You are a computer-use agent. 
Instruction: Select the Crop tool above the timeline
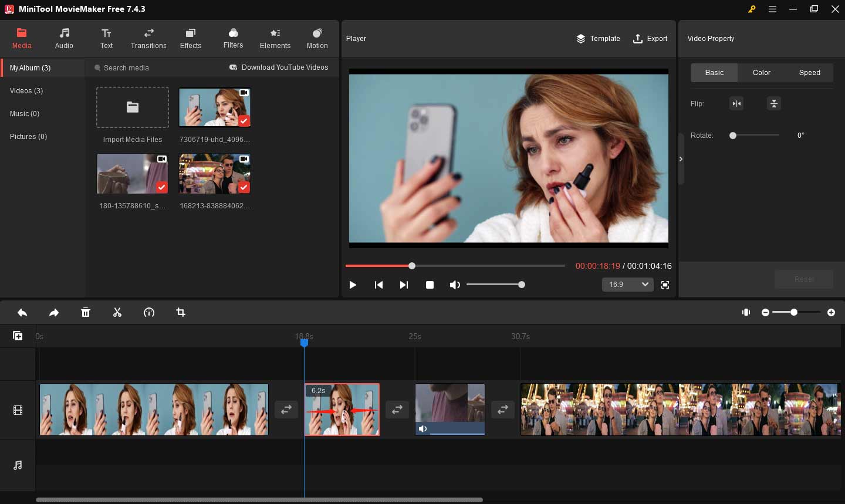181,312
